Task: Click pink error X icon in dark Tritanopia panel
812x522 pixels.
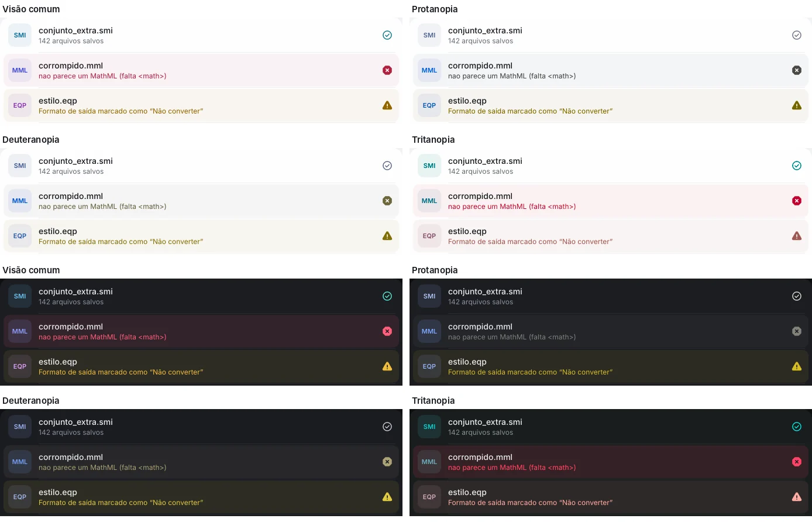Action: pyautogui.click(x=797, y=462)
